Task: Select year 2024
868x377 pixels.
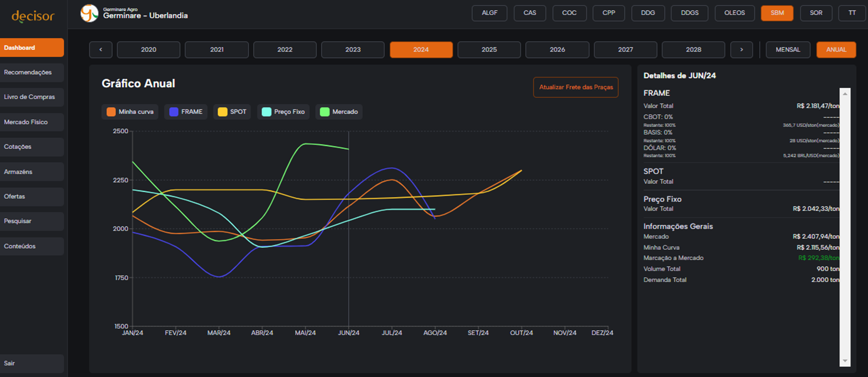Action: [x=421, y=50]
